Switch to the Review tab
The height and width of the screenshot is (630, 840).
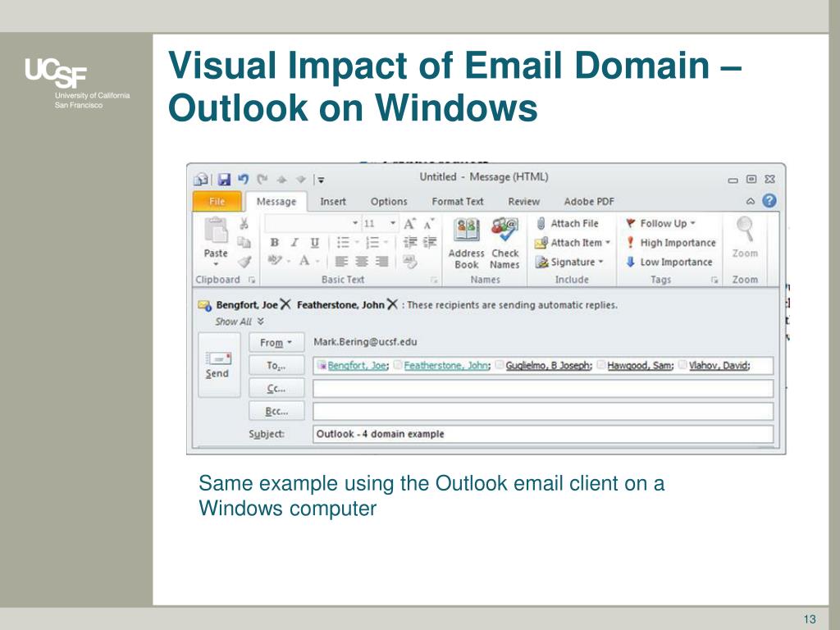[x=524, y=202]
